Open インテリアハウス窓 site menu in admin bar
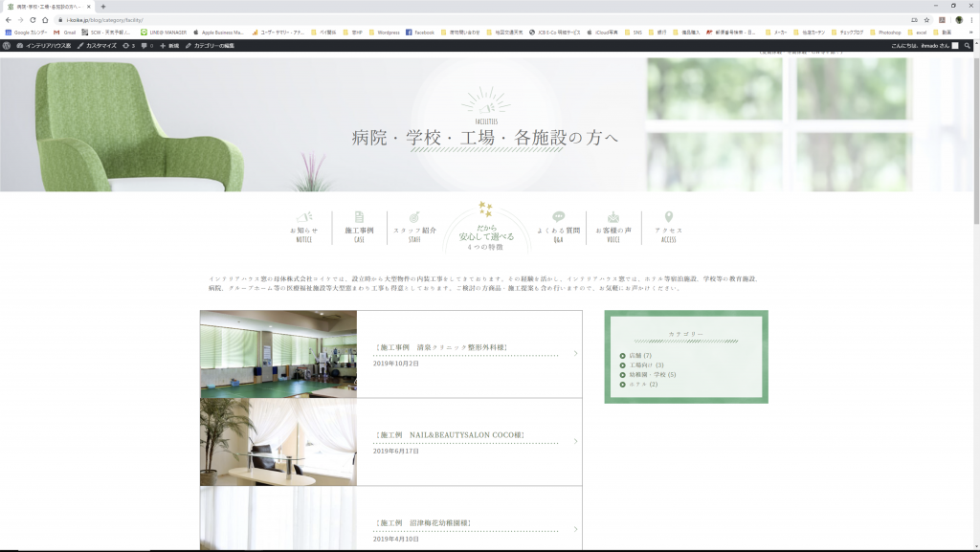Viewport: 980px width, 552px height. [x=44, y=46]
